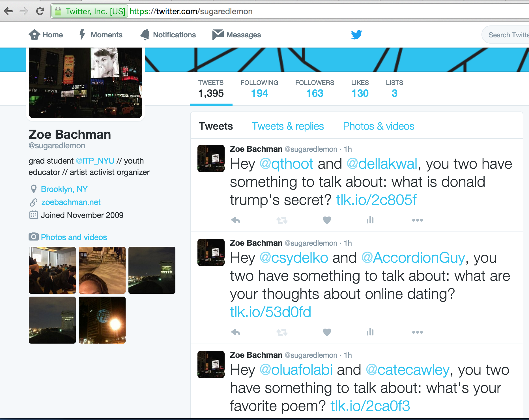Reload the page with the refresh icon

pyautogui.click(x=40, y=11)
